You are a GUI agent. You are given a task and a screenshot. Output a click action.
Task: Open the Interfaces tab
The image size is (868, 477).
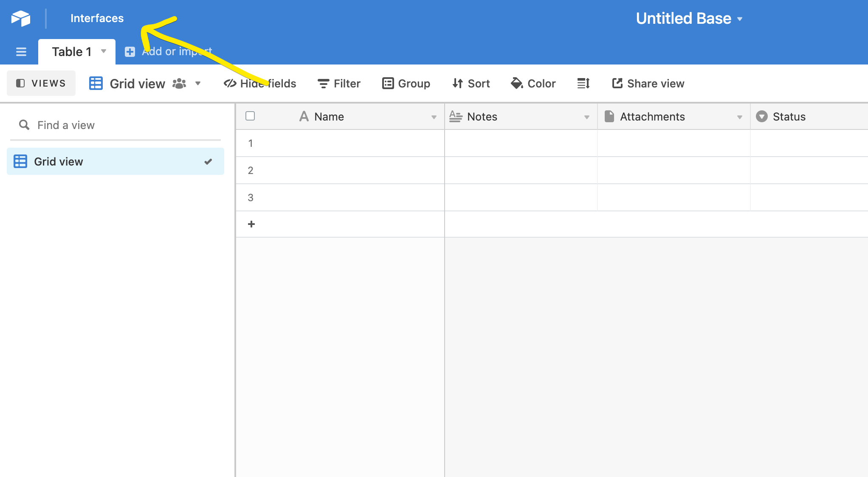97,18
